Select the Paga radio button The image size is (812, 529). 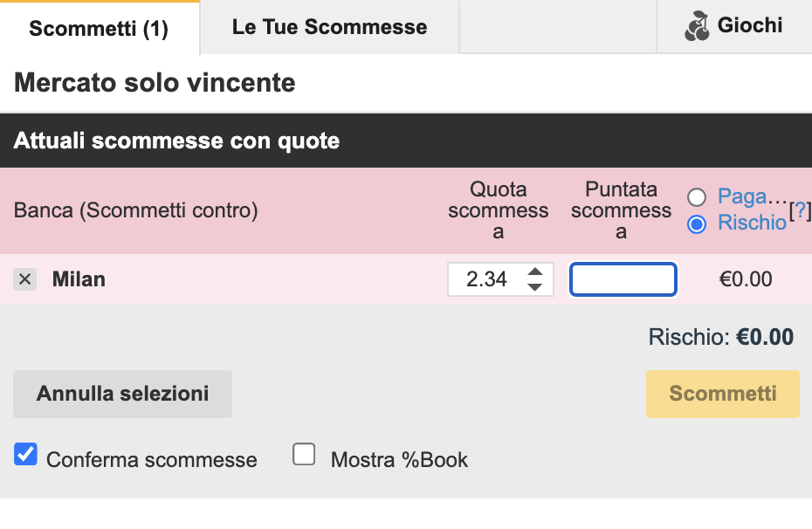click(x=697, y=197)
